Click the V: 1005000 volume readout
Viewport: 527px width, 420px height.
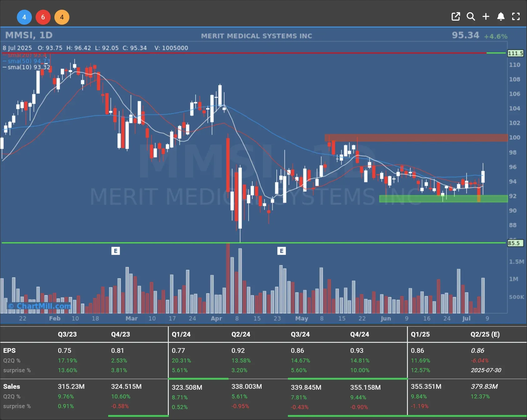(171, 48)
